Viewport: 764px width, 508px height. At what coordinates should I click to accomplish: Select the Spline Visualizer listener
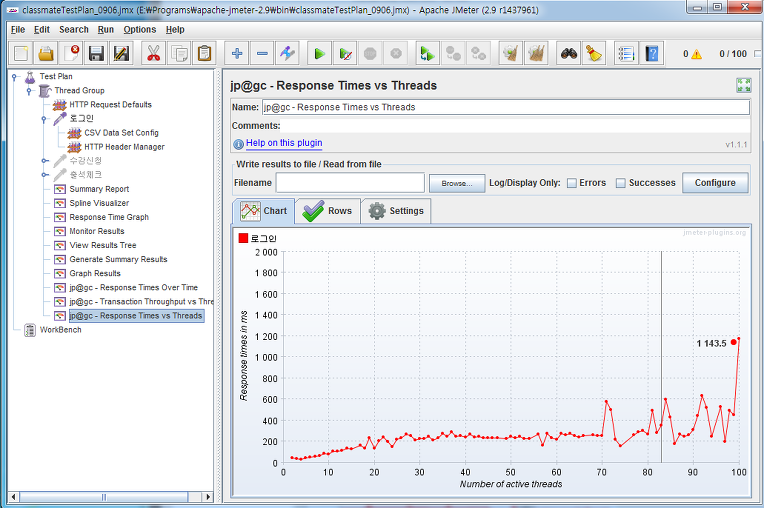tap(99, 203)
